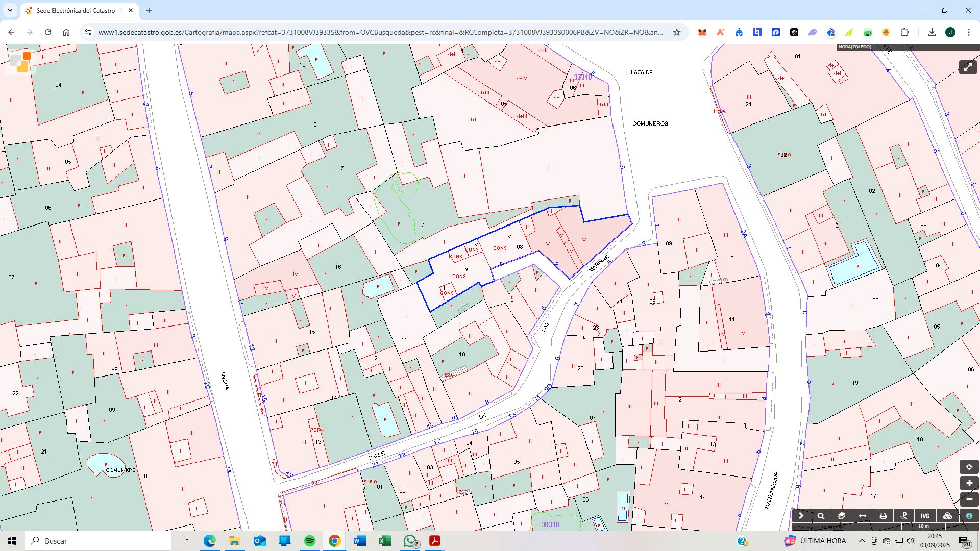The height and width of the screenshot is (551, 980).
Task: Click the MANZANEQUE street label
Action: click(x=771, y=490)
